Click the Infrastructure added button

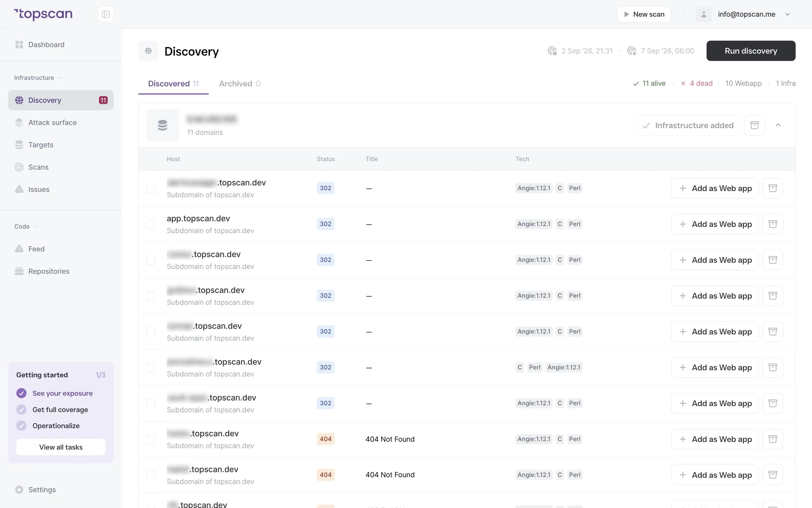(x=687, y=125)
